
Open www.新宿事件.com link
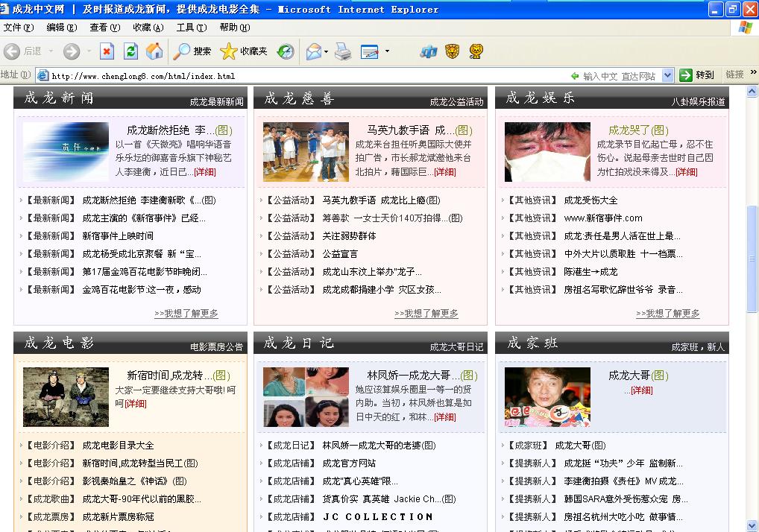603,218
